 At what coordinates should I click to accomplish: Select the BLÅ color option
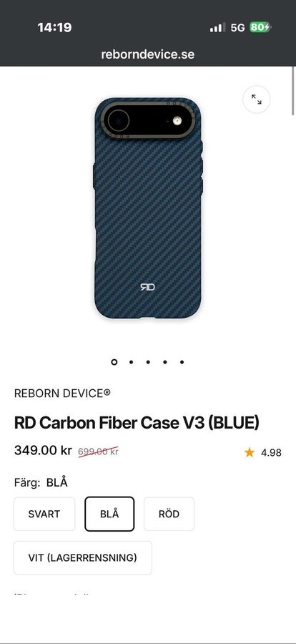109,514
